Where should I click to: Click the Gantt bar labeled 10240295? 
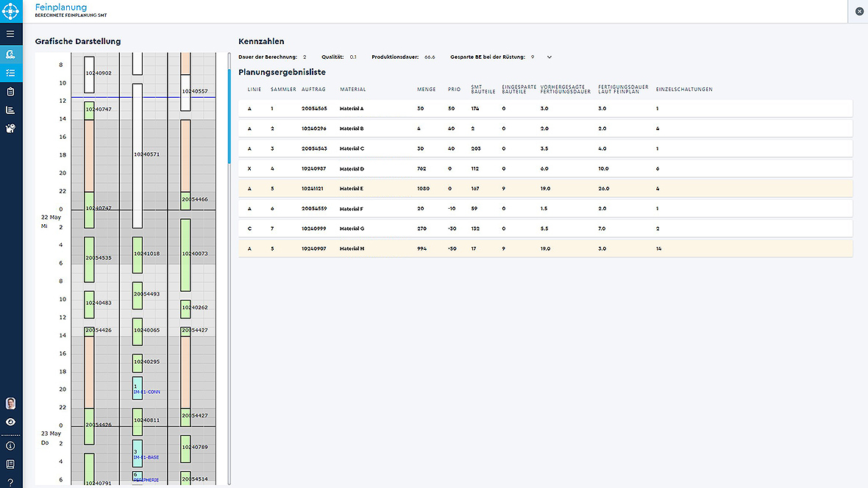[138, 364]
